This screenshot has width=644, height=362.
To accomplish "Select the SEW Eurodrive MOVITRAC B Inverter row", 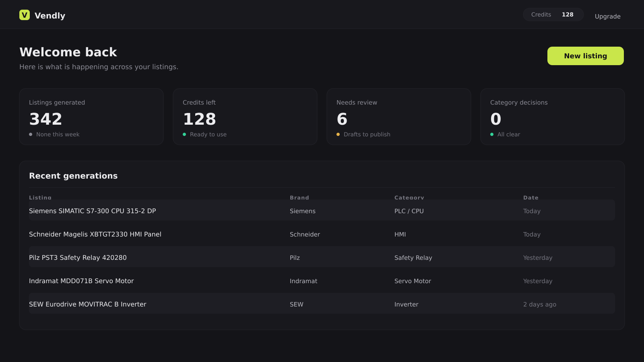I will [322, 304].
